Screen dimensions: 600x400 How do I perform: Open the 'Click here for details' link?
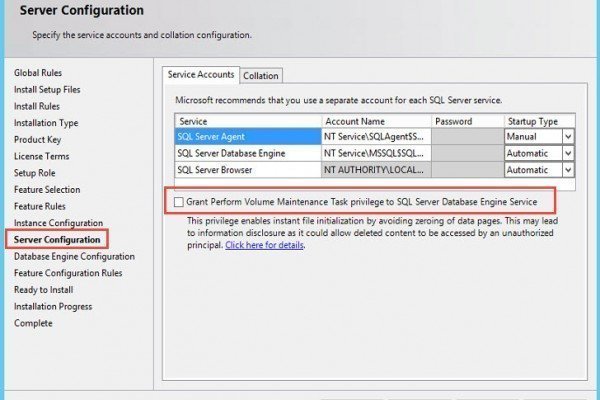coord(264,245)
